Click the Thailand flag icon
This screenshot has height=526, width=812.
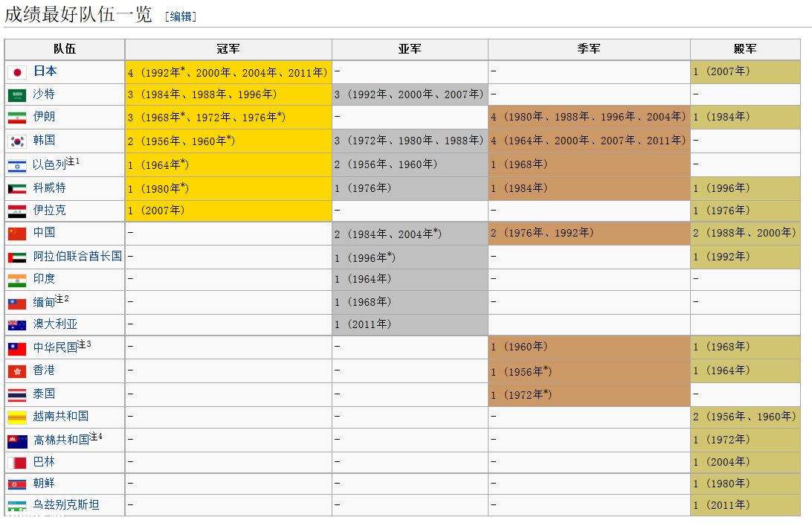(x=17, y=394)
